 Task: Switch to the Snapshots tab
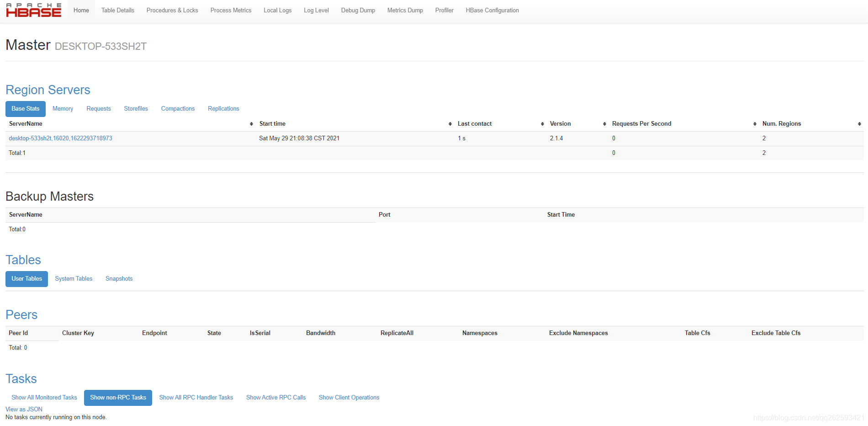[x=119, y=279]
